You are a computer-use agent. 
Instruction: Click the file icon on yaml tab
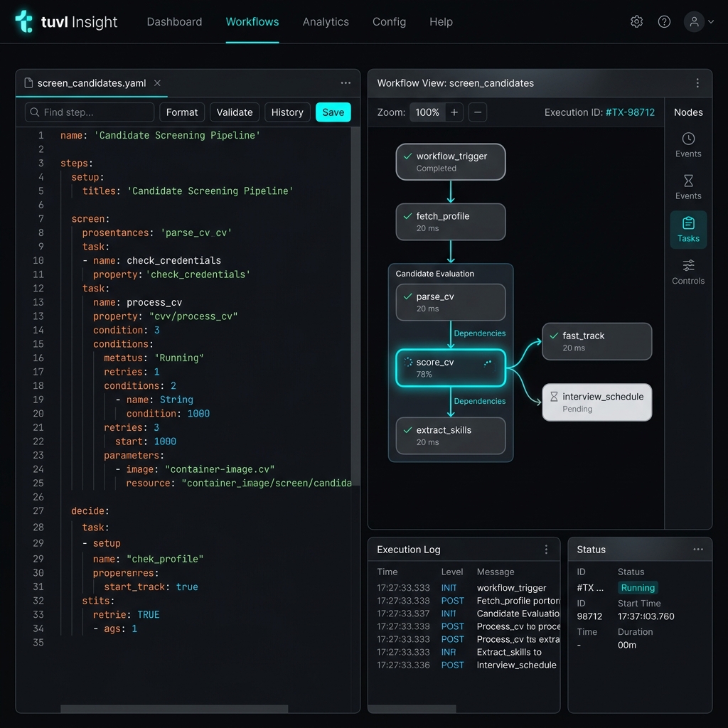(x=28, y=83)
